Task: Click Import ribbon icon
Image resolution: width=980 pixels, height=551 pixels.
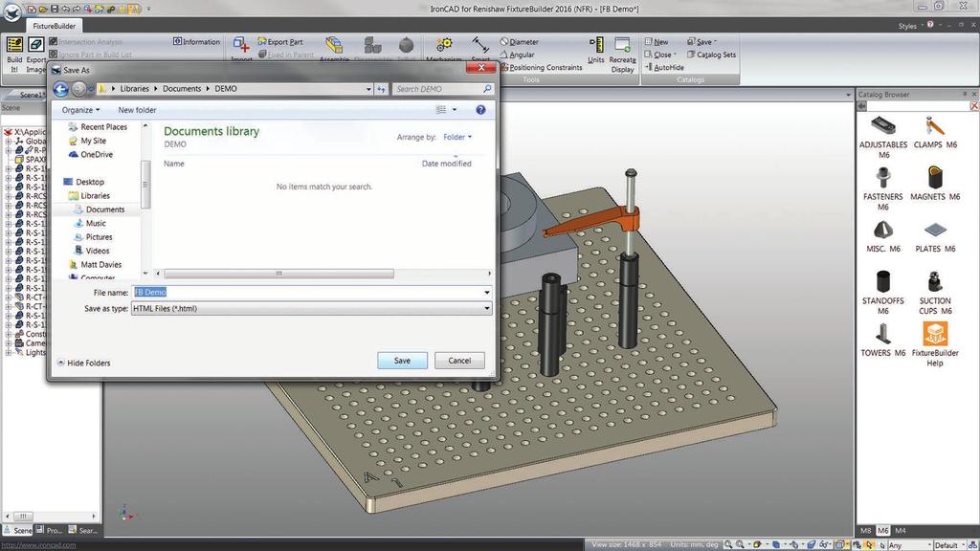Action: coord(241,50)
